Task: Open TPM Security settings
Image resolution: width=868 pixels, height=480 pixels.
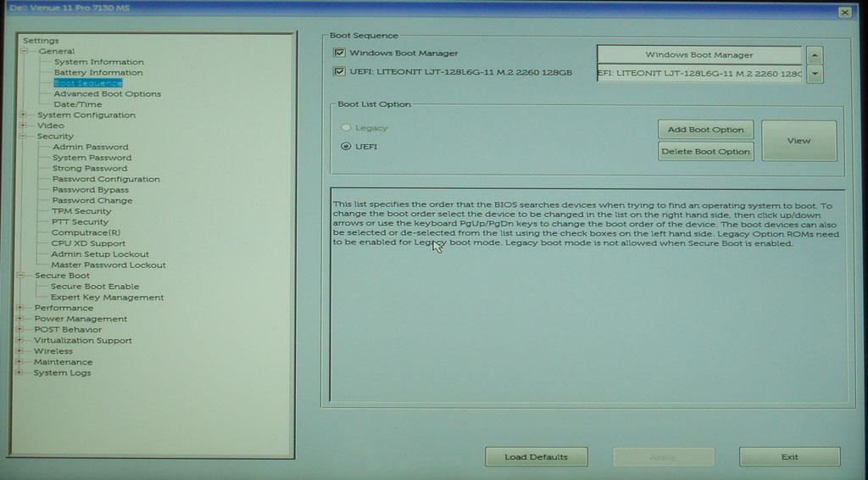Action: click(81, 211)
